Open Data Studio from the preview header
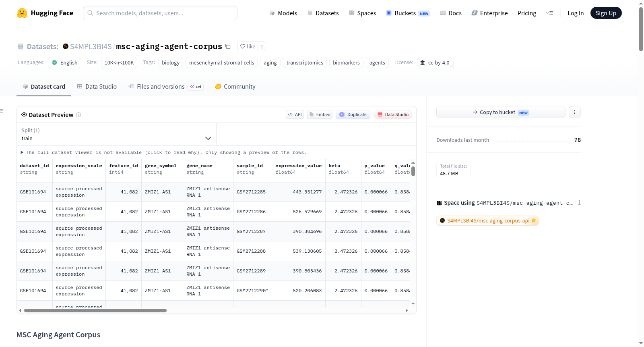The height and width of the screenshot is (347, 644). pyautogui.click(x=392, y=114)
